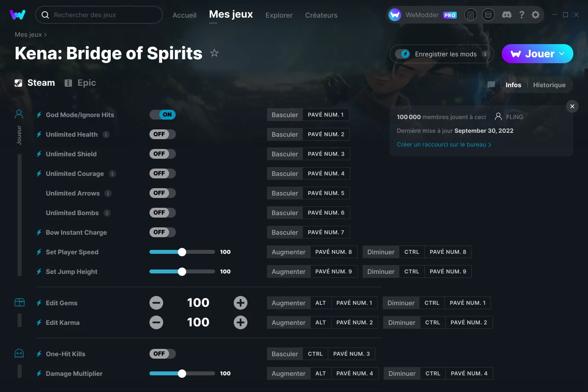The height and width of the screenshot is (392, 588).
Task: Turn off God Mode/Ignore Hits toggle
Action: 163,115
